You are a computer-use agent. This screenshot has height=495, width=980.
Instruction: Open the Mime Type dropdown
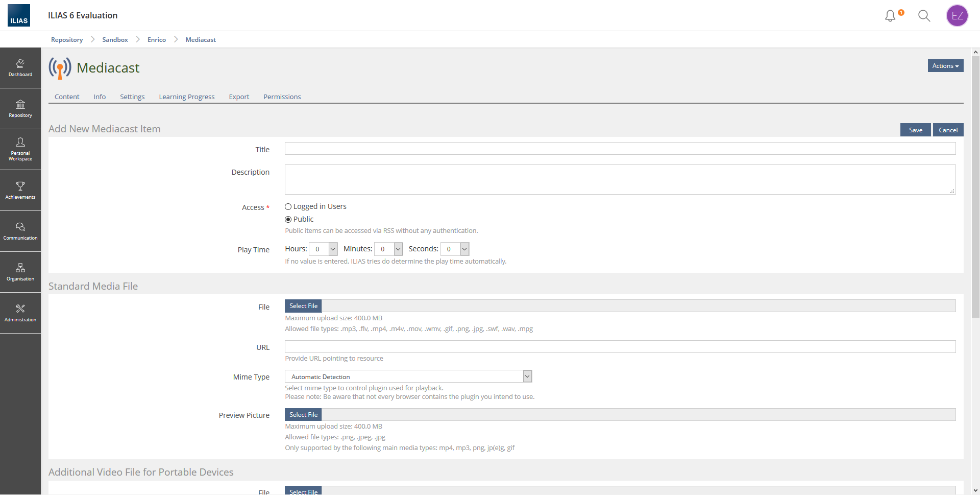click(408, 377)
